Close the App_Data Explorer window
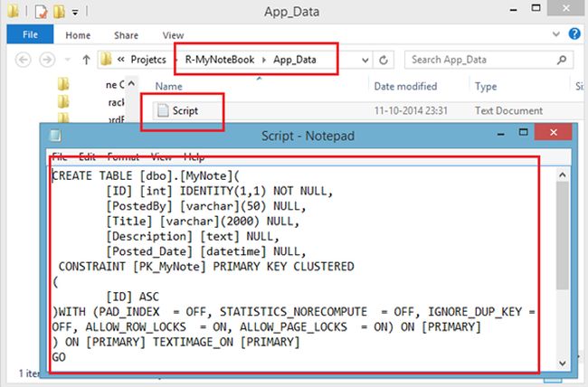This screenshot has height=387, width=588. coord(566,7)
